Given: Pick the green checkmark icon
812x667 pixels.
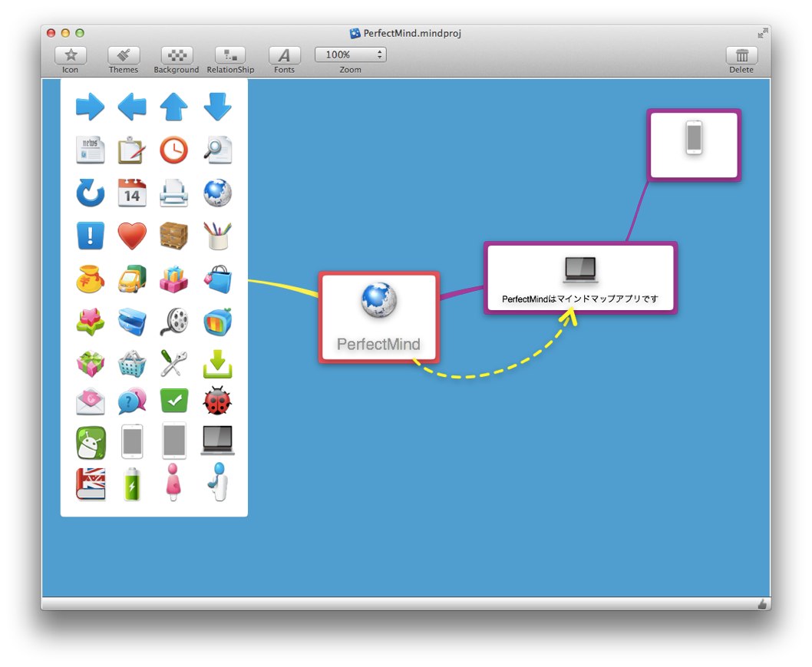Looking at the screenshot, I should coord(174,401).
